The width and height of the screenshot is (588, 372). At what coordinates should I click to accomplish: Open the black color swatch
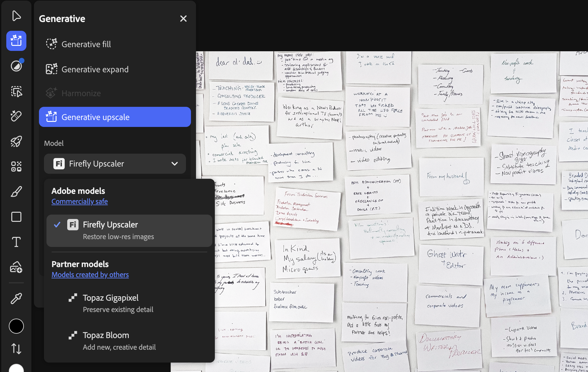point(16,326)
